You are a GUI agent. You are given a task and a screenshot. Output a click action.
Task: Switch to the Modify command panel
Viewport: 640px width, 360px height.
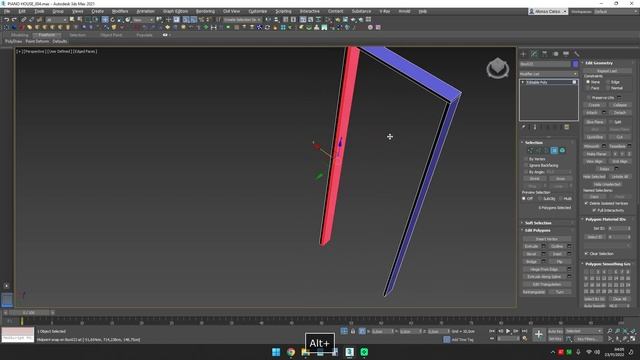click(534, 54)
